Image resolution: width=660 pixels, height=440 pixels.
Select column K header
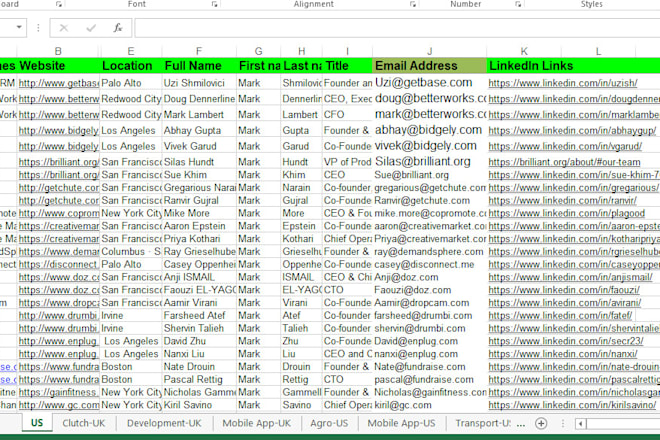click(x=524, y=51)
